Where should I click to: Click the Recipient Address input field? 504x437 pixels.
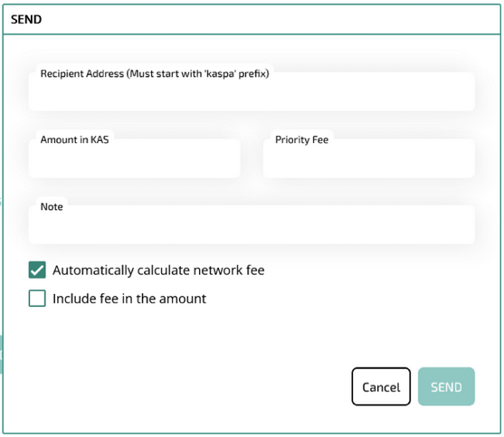(252, 91)
